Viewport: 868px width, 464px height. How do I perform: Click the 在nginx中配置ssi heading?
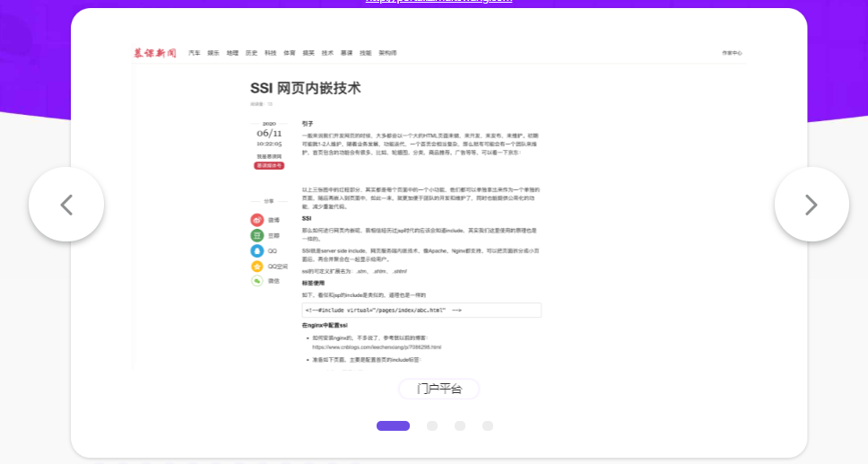pos(325,326)
